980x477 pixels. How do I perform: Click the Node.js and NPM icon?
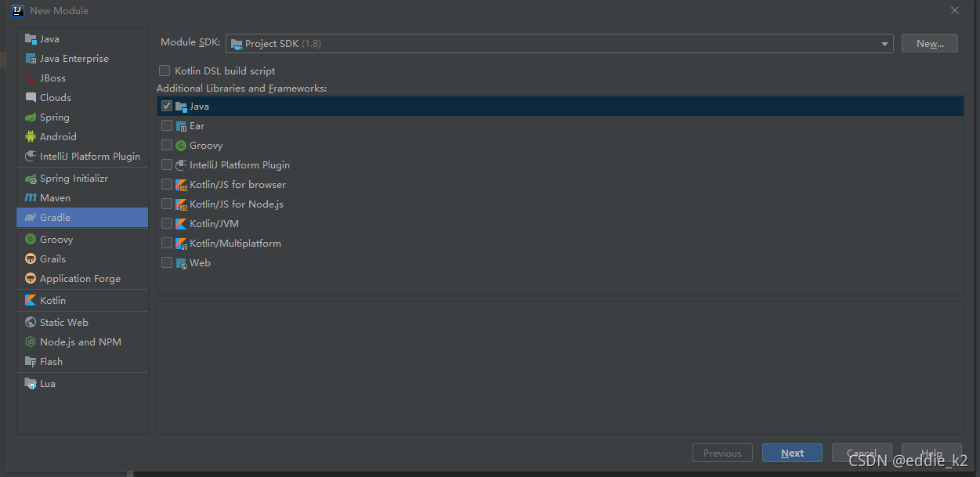[x=31, y=342]
